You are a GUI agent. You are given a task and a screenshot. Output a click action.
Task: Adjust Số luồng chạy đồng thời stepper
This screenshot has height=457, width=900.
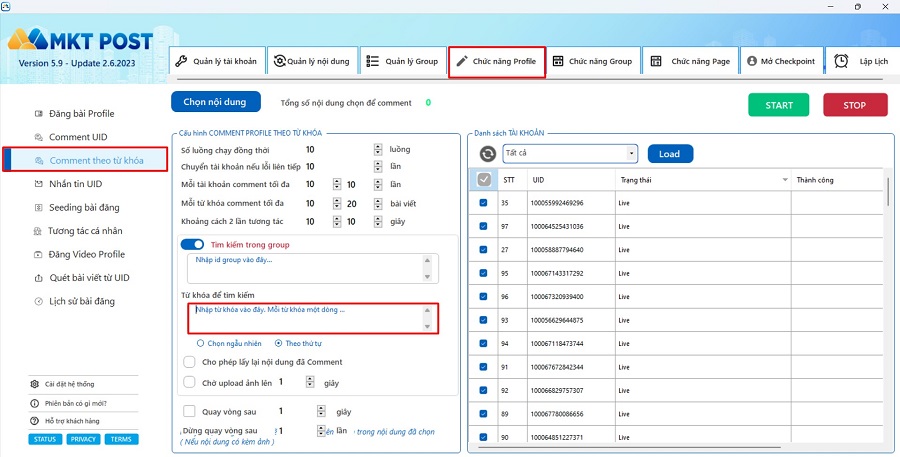(378, 149)
